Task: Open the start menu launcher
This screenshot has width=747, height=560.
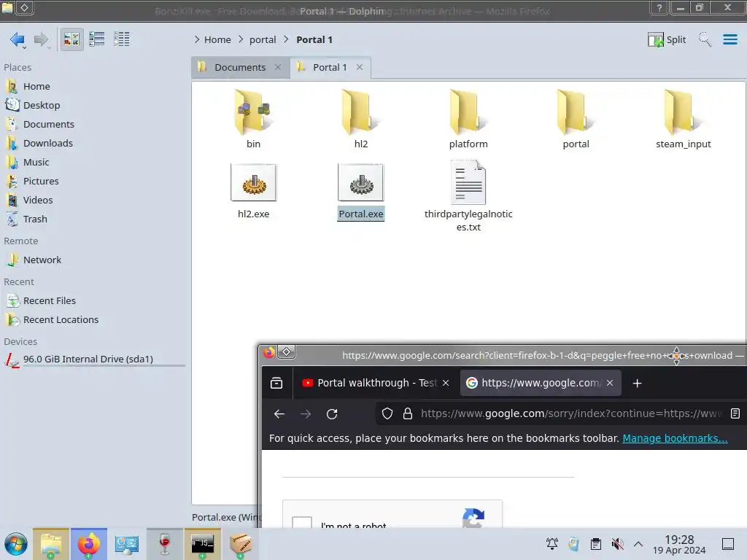Action: (x=16, y=544)
